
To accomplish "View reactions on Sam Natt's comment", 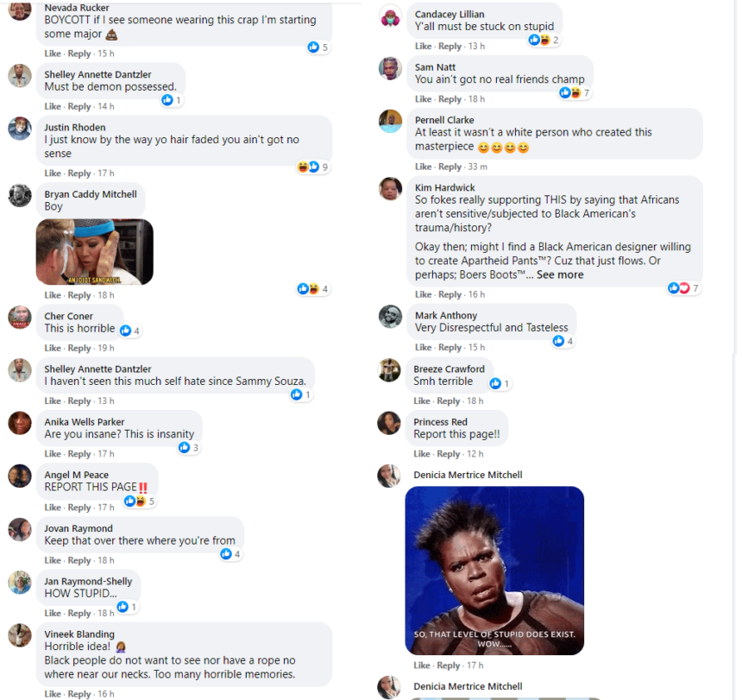I will [x=575, y=92].
